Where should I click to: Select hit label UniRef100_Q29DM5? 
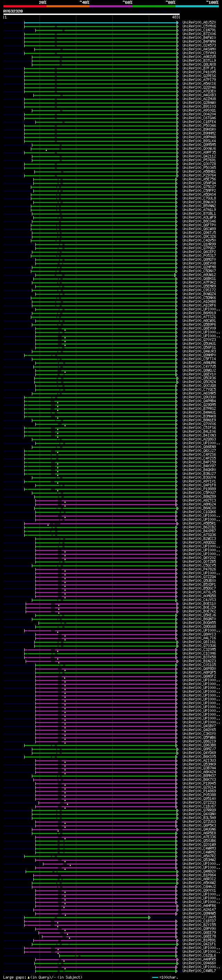pos(199,405)
